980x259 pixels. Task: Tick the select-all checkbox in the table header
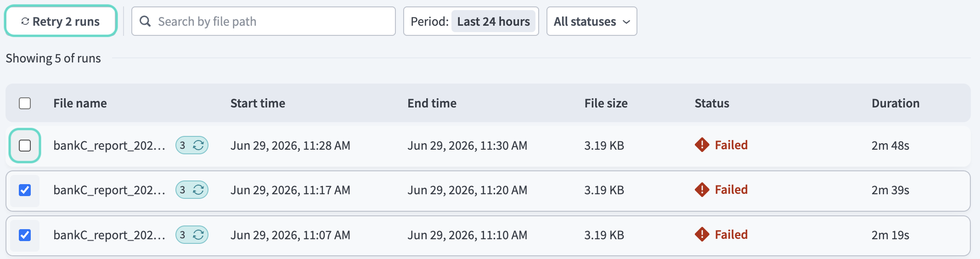pyautogui.click(x=25, y=103)
